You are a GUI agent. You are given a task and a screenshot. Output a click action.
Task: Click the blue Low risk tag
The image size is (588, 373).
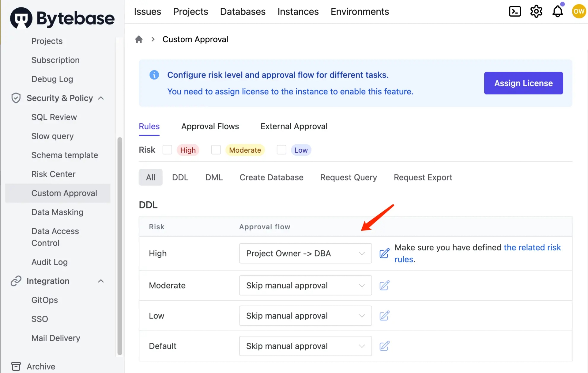coord(301,150)
